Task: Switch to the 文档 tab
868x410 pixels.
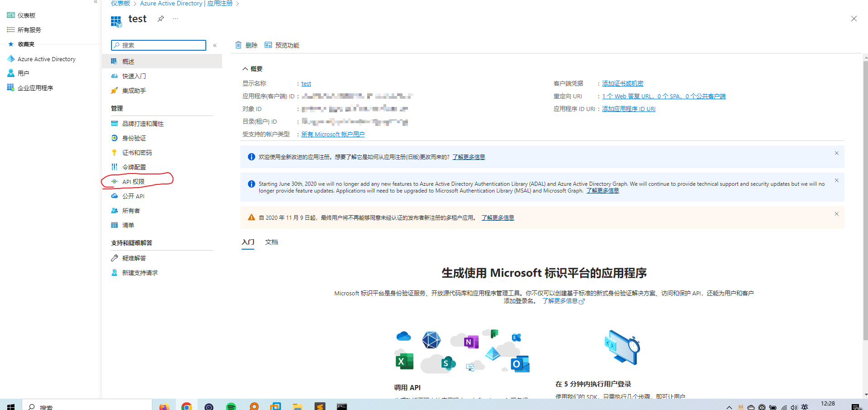Action: click(271, 242)
